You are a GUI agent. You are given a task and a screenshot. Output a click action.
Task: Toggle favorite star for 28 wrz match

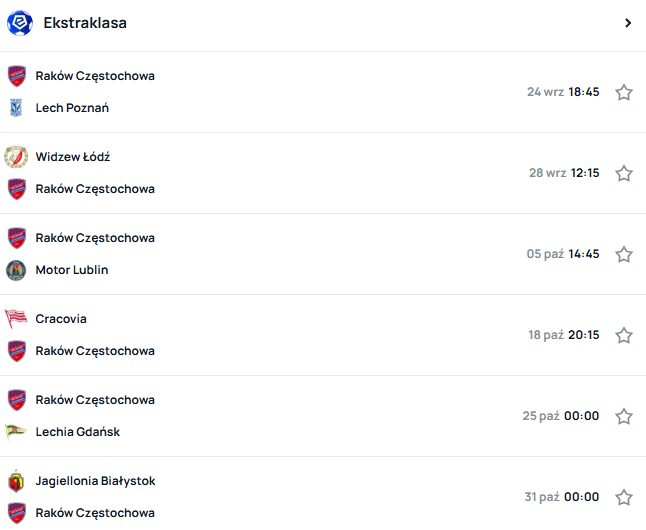[624, 173]
